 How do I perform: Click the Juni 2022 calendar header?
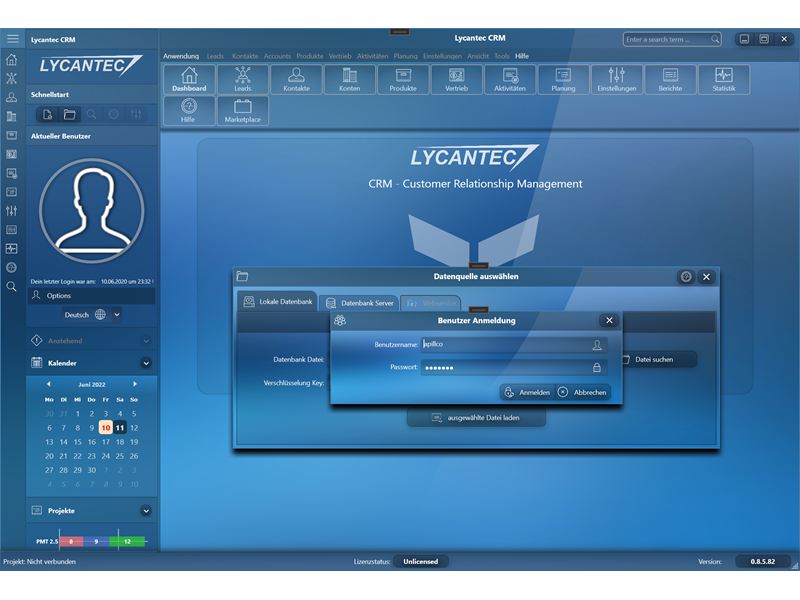[x=92, y=385]
